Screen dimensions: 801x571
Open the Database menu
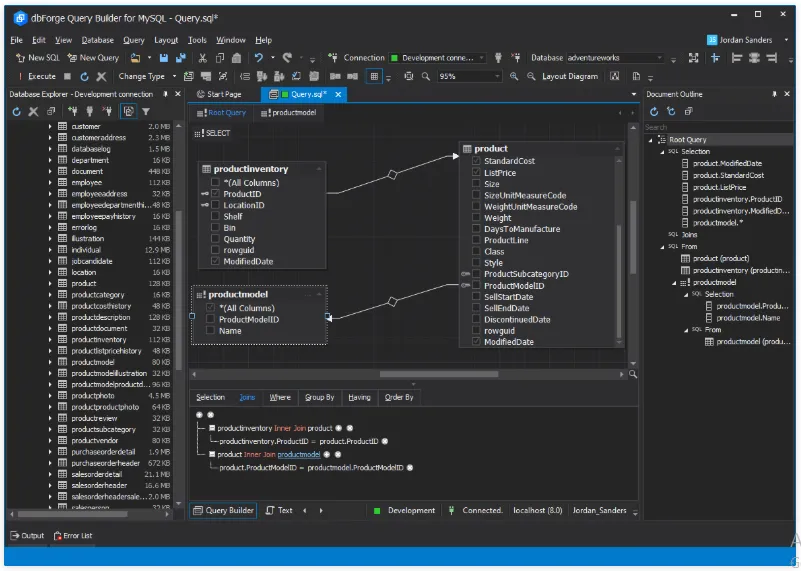(x=98, y=40)
